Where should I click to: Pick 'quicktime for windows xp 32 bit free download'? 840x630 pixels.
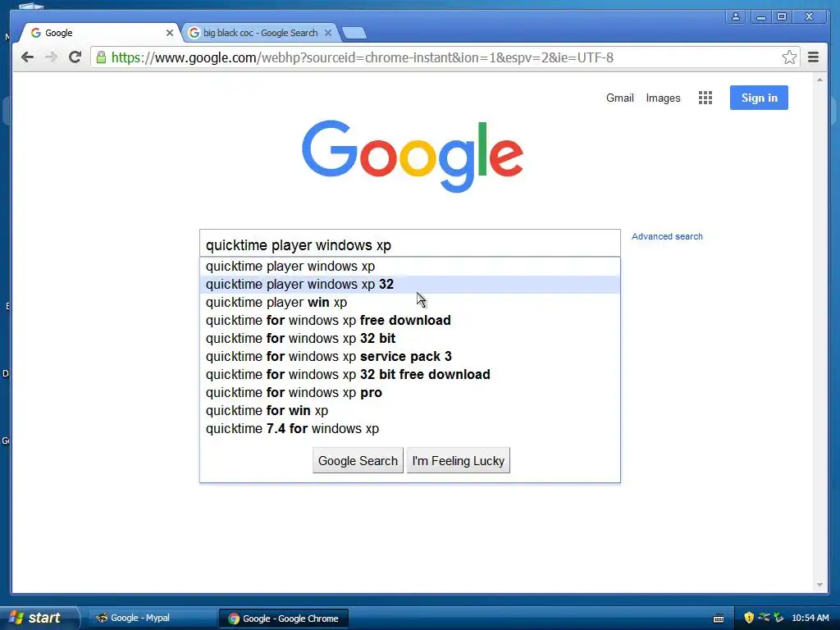tap(410, 374)
